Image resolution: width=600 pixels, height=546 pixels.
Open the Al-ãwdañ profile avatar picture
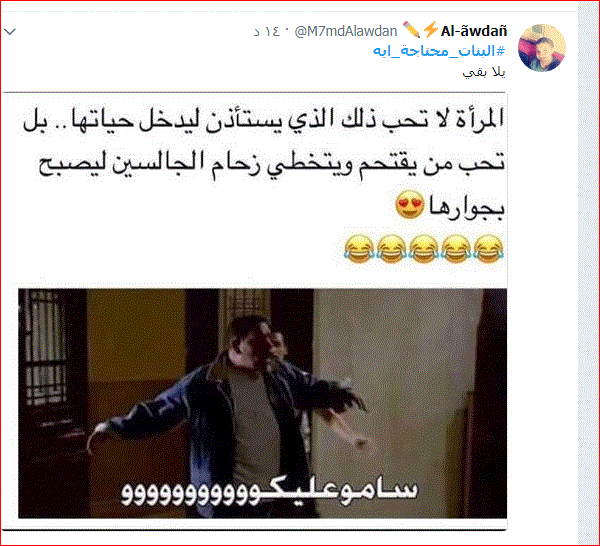[541, 48]
